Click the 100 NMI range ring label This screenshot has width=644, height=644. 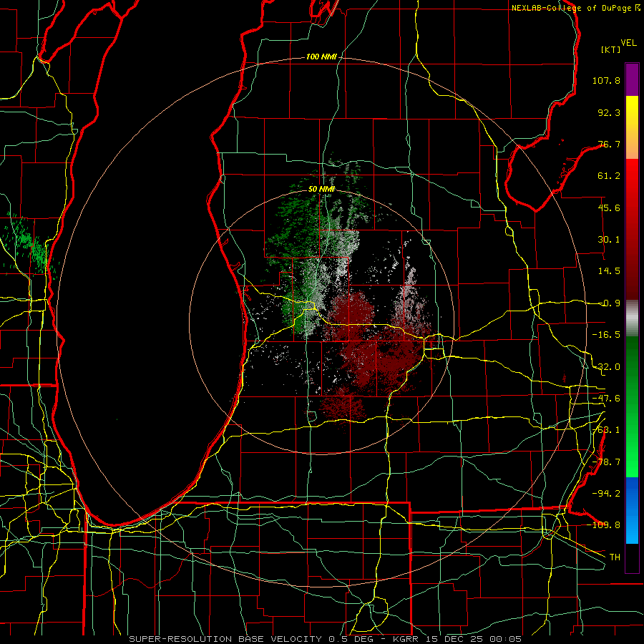tap(321, 57)
